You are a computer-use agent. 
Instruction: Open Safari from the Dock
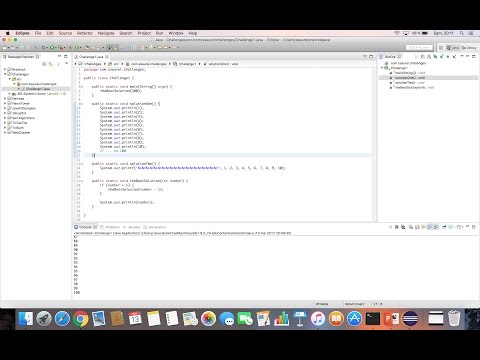point(62,319)
